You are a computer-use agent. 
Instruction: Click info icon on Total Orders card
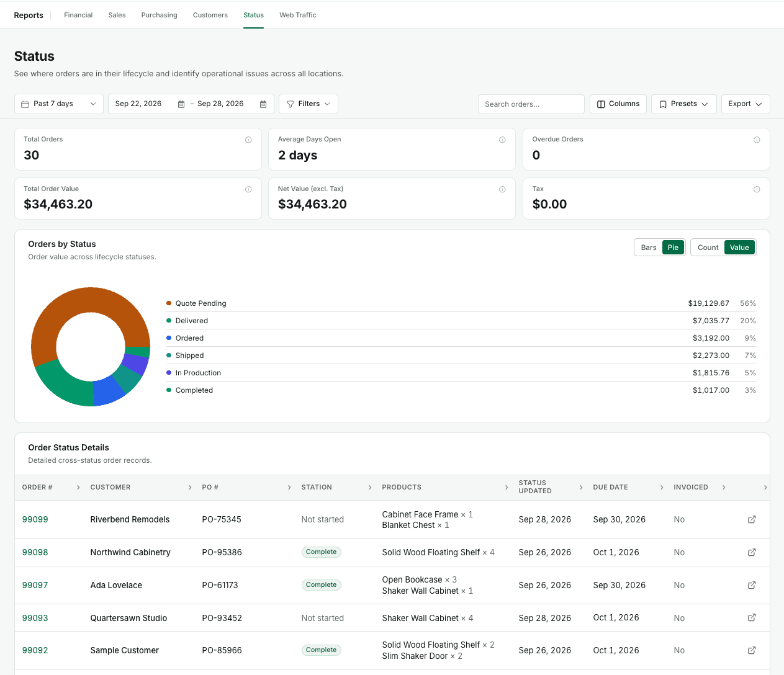point(248,140)
